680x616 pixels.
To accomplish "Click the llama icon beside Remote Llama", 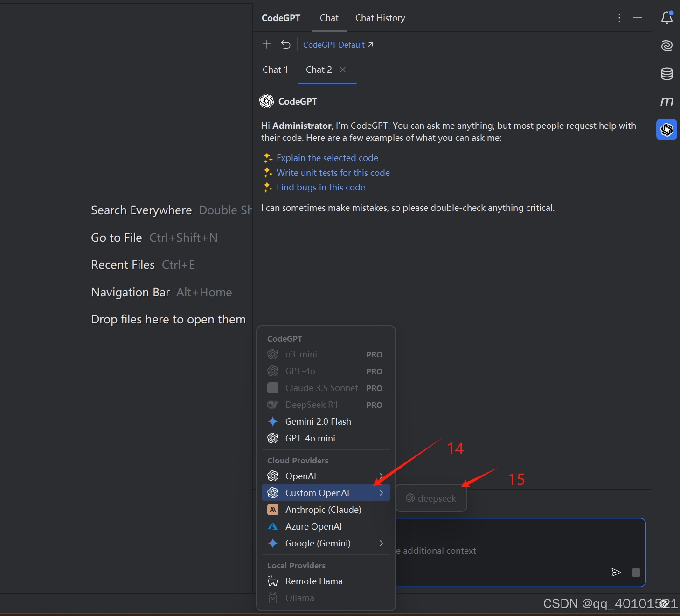I will click(x=273, y=581).
